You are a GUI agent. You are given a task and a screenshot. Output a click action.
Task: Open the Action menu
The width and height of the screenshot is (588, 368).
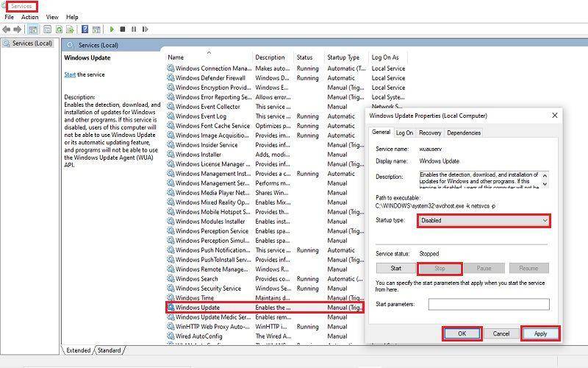29,17
